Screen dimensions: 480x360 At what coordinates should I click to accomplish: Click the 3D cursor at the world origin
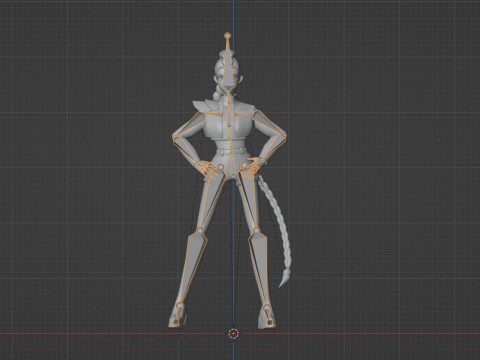click(233, 333)
